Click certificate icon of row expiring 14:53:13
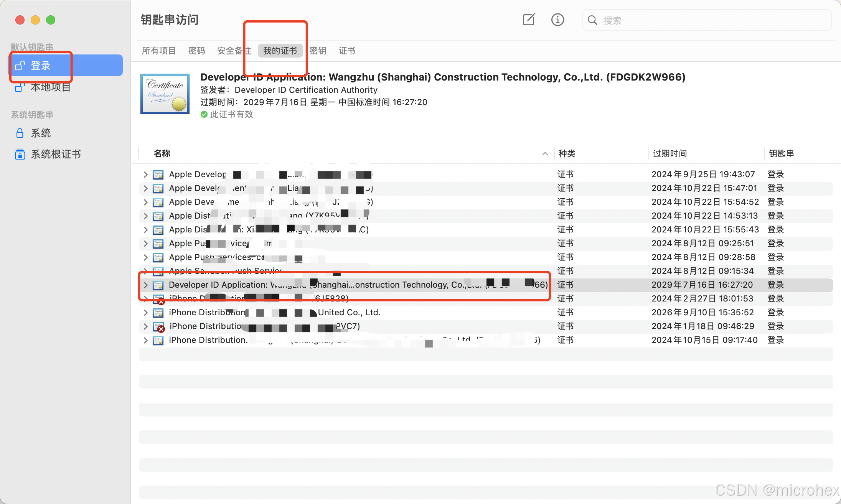This screenshot has height=504, width=841. point(158,216)
